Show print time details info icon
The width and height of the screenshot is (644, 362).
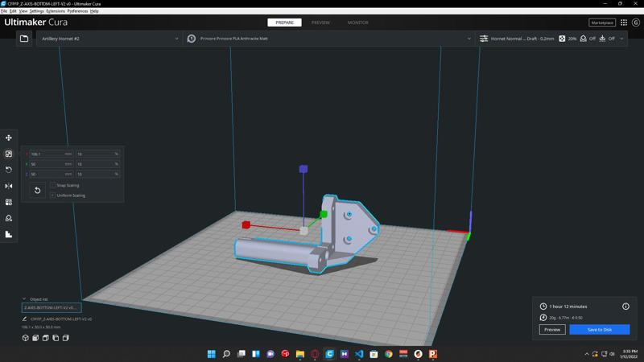coord(625,306)
